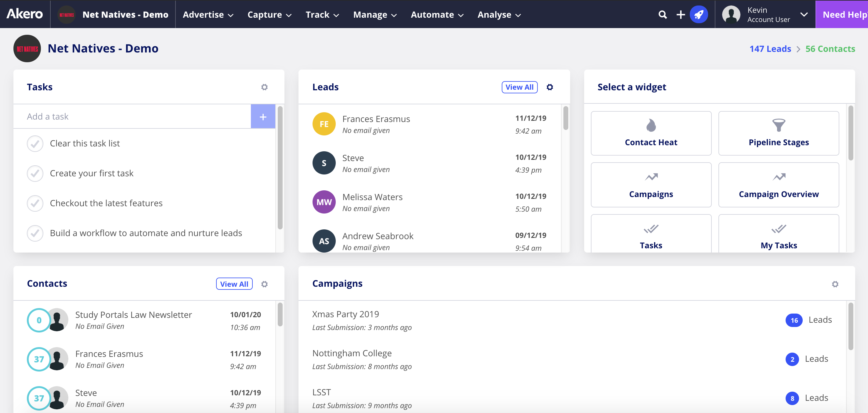Open Campaigns widget settings gear
The image size is (868, 413).
click(835, 284)
